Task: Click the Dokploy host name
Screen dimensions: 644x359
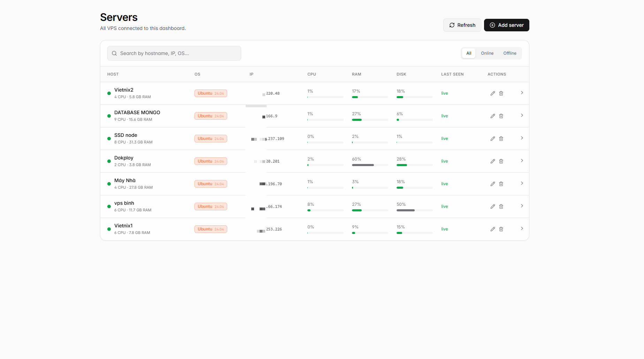Action: coord(124,158)
